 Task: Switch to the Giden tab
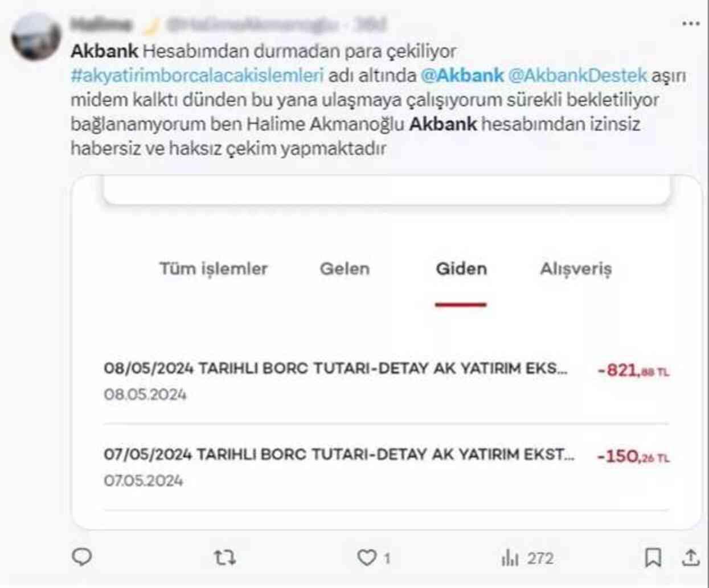[462, 269]
